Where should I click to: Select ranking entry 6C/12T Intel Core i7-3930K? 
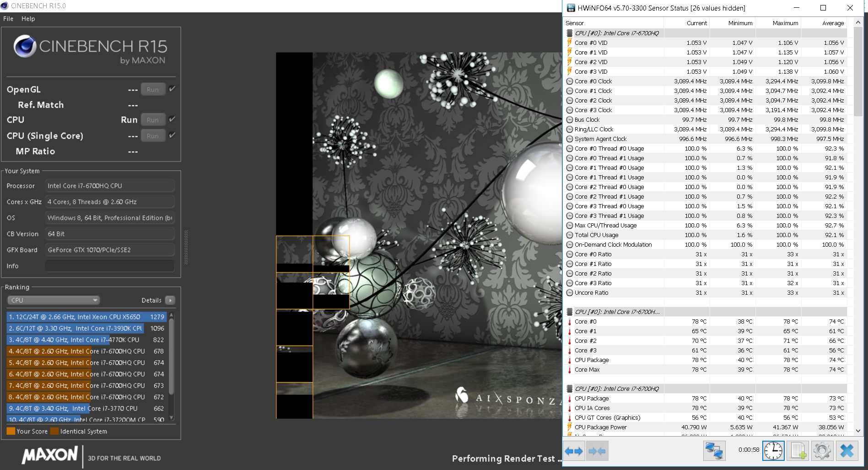pos(87,328)
